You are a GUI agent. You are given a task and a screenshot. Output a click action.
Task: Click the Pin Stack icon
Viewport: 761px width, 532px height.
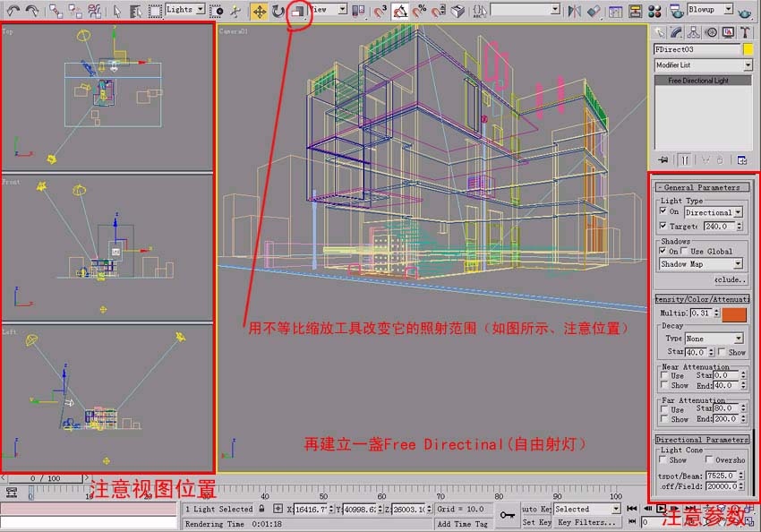tap(663, 160)
